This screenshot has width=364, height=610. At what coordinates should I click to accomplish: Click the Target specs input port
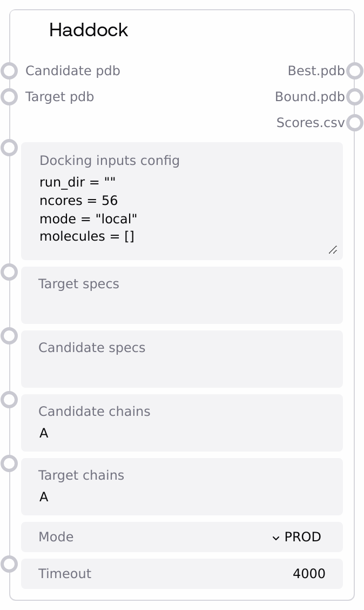(x=9, y=272)
